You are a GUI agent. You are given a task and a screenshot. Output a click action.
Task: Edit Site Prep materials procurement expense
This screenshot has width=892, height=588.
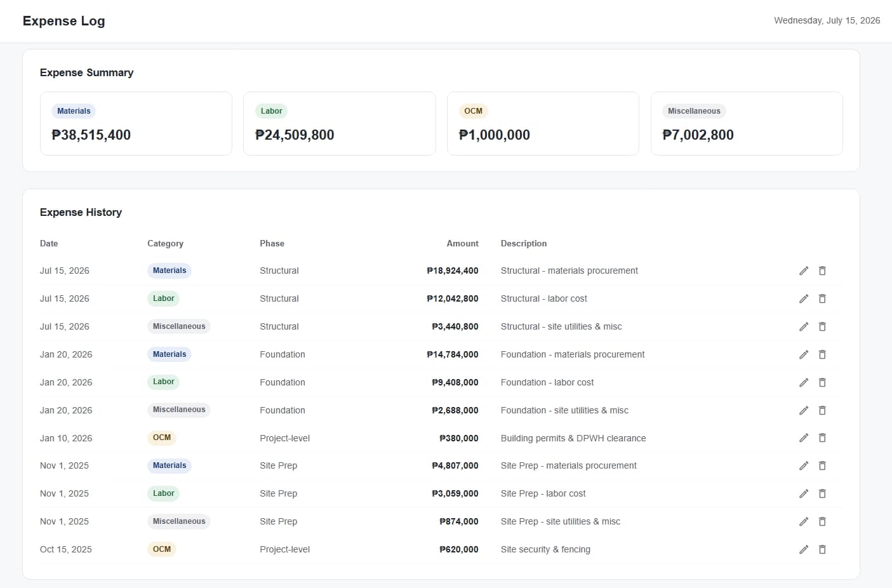coord(804,465)
